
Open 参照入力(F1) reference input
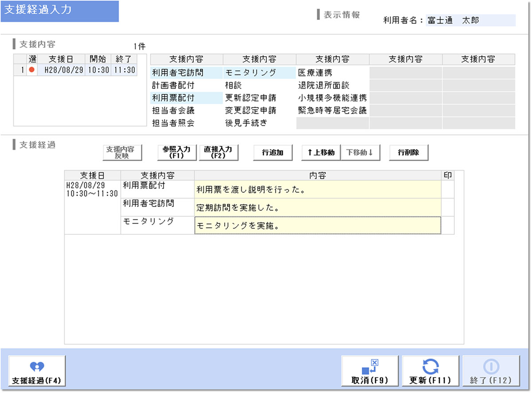tap(176, 152)
